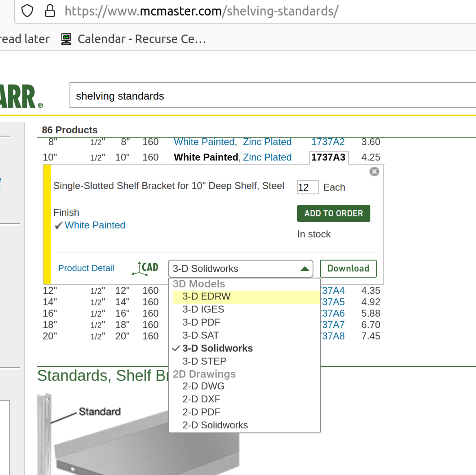Click the 3.60 price in 8" row

(x=370, y=142)
